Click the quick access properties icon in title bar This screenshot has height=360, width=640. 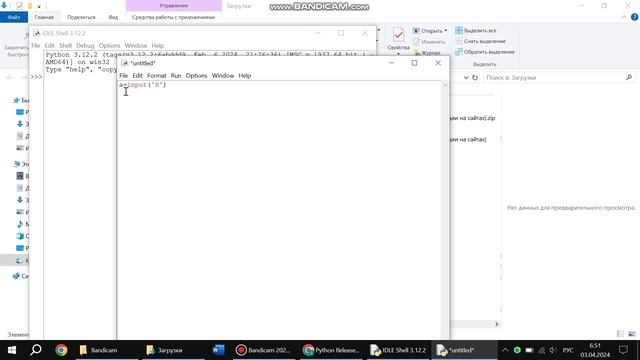(x=19, y=6)
